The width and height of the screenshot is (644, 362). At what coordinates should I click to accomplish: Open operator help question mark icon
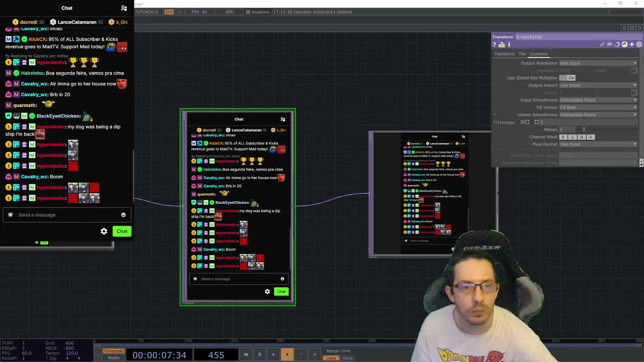(495, 45)
